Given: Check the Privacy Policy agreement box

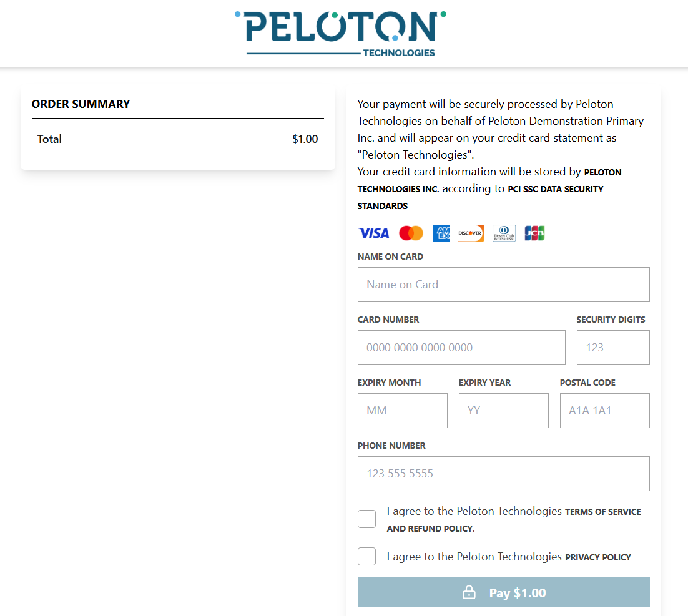Looking at the screenshot, I should (367, 557).
